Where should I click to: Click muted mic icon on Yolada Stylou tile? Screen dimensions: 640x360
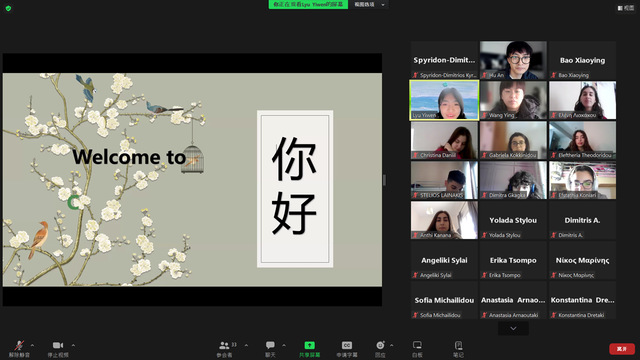[484, 235]
